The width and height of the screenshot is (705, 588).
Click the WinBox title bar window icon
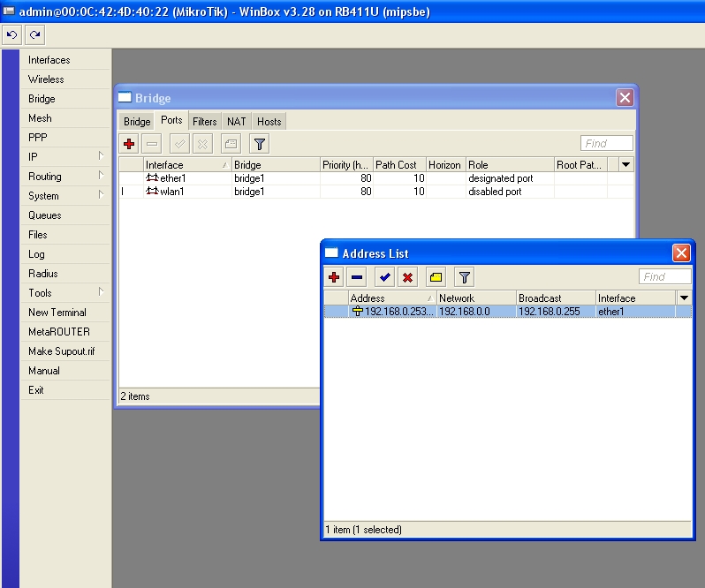(8, 11)
